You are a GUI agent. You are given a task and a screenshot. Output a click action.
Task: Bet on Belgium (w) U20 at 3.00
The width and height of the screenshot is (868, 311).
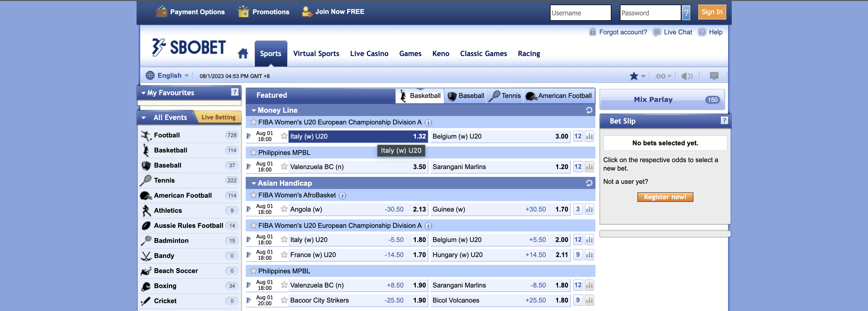500,137
